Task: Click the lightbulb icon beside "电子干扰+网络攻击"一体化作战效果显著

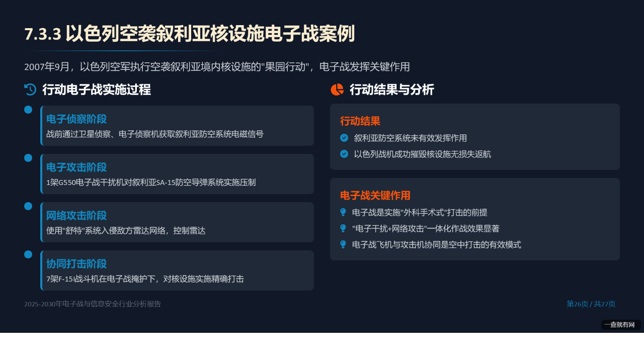Action: click(343, 228)
